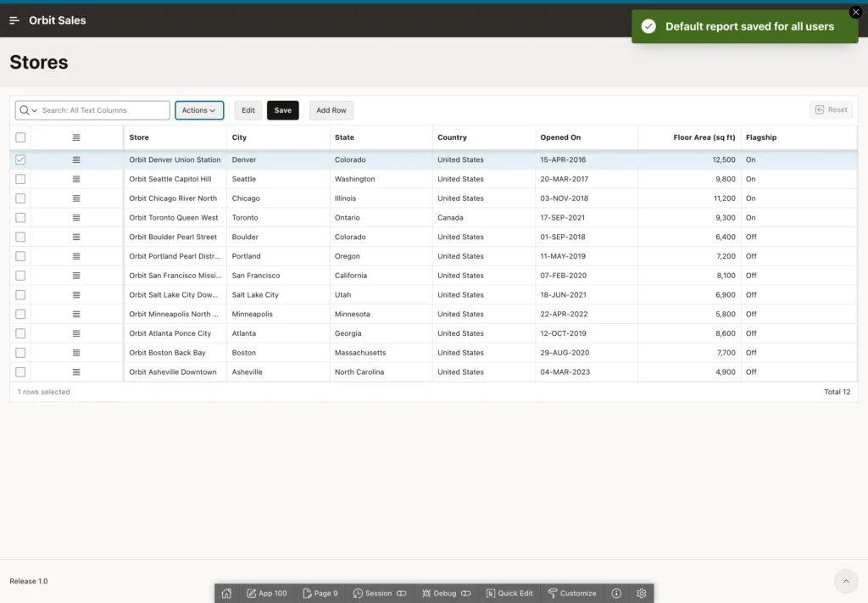Open Page 9 in developer toolbar
Viewport: 868px width, 603px height.
pyautogui.click(x=320, y=593)
